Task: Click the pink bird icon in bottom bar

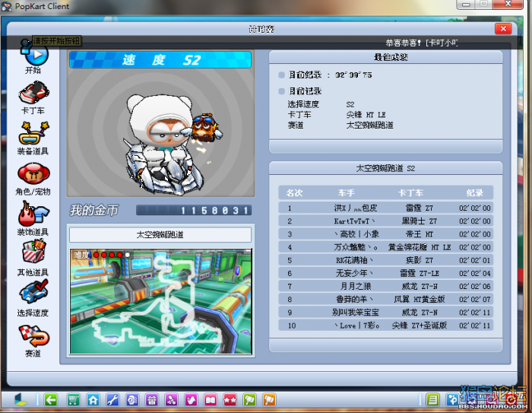Action: pyautogui.click(x=191, y=400)
